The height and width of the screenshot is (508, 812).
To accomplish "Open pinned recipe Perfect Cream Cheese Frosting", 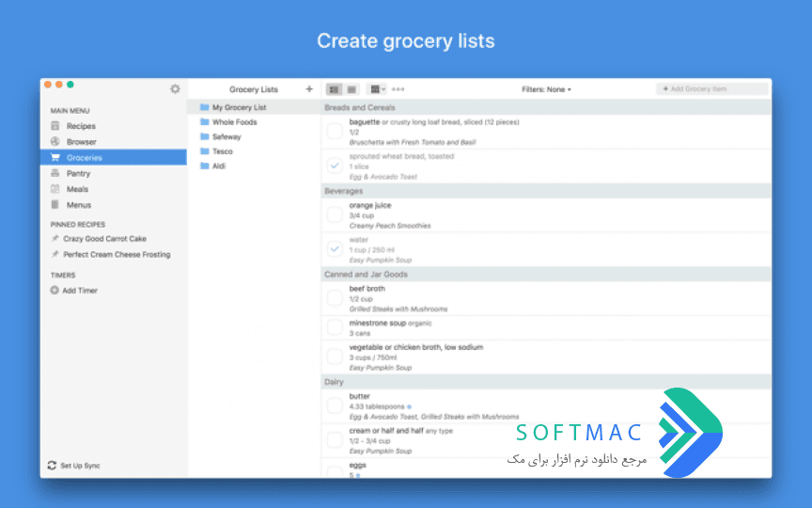I will 117,255.
